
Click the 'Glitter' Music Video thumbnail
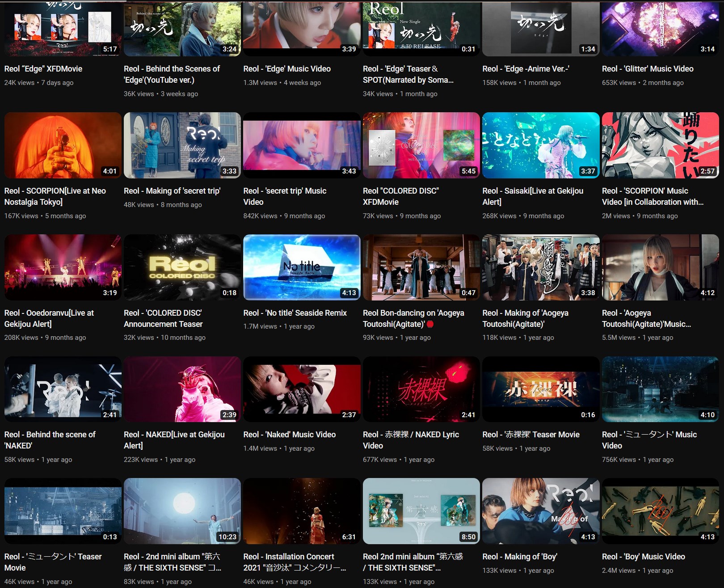click(x=661, y=29)
